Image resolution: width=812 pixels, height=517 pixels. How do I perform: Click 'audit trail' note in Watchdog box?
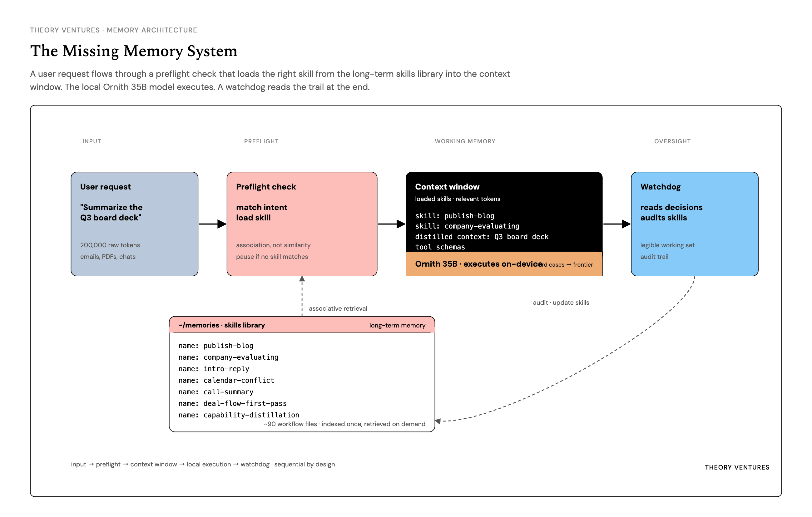tap(654, 257)
